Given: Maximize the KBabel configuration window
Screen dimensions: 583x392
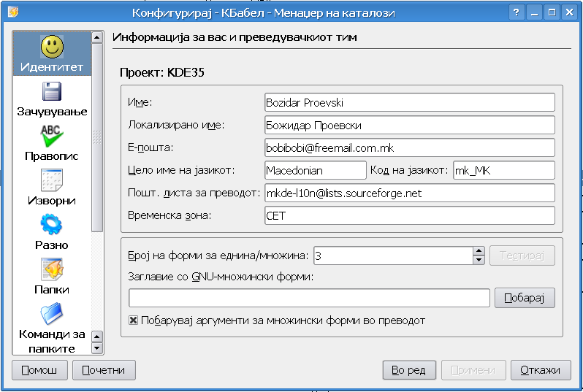Looking at the screenshot, I should (552, 12).
